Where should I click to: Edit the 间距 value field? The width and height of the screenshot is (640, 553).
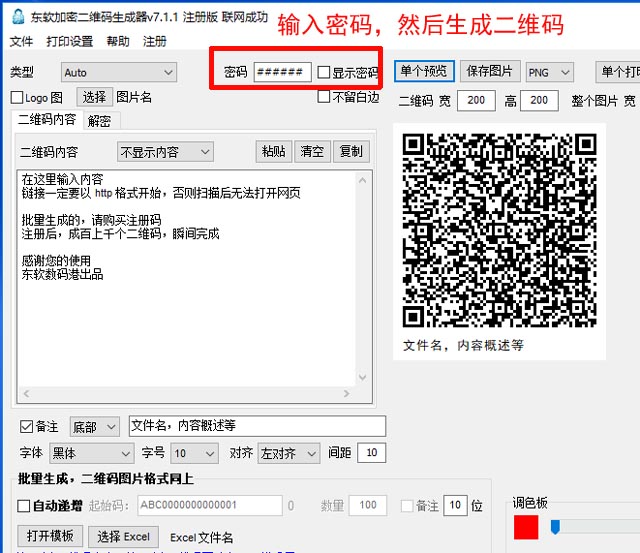point(371,453)
